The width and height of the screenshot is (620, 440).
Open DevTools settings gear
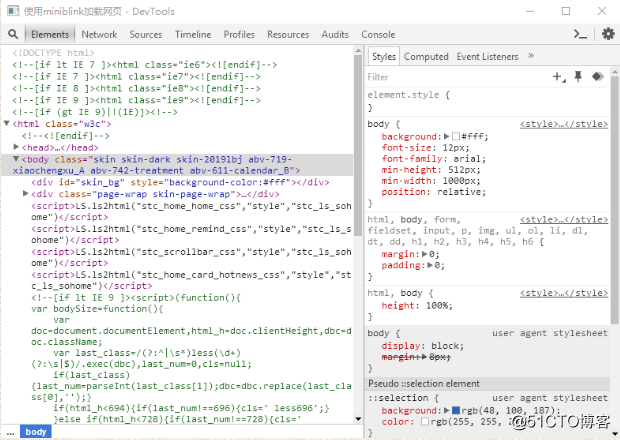(608, 34)
